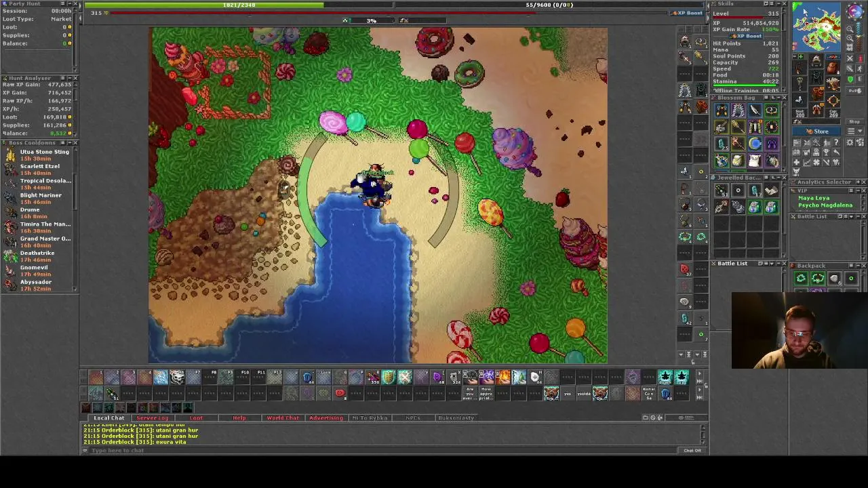868x488 pixels.
Task: Toggle expert mode E button
Action: 860,80
